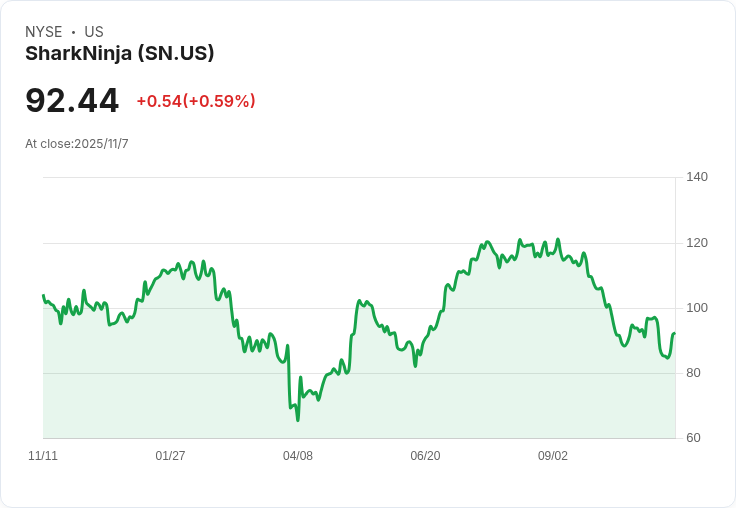Click the US market label

tap(94, 32)
